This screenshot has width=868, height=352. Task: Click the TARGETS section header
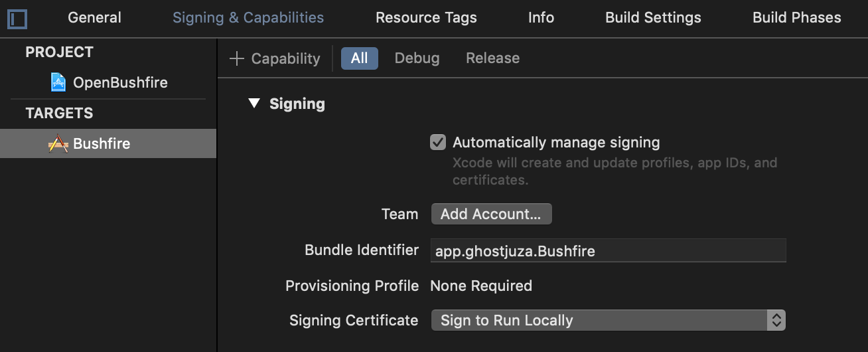click(59, 113)
